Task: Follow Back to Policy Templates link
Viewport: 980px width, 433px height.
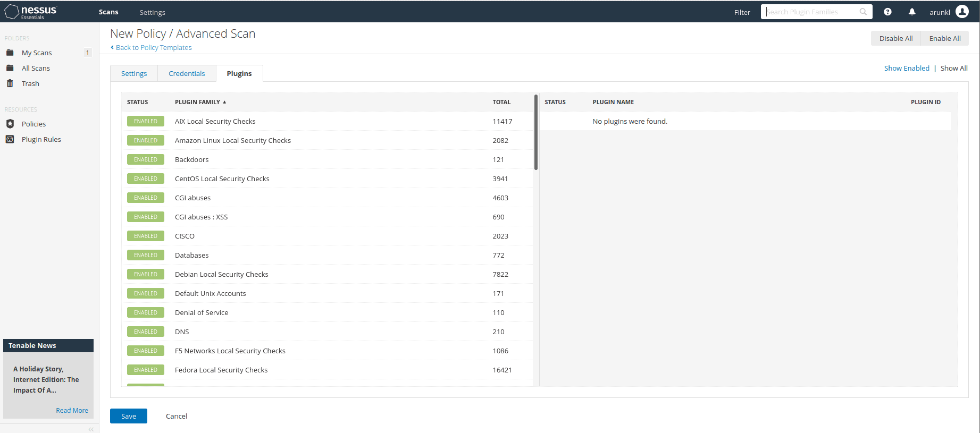Action: [x=154, y=47]
